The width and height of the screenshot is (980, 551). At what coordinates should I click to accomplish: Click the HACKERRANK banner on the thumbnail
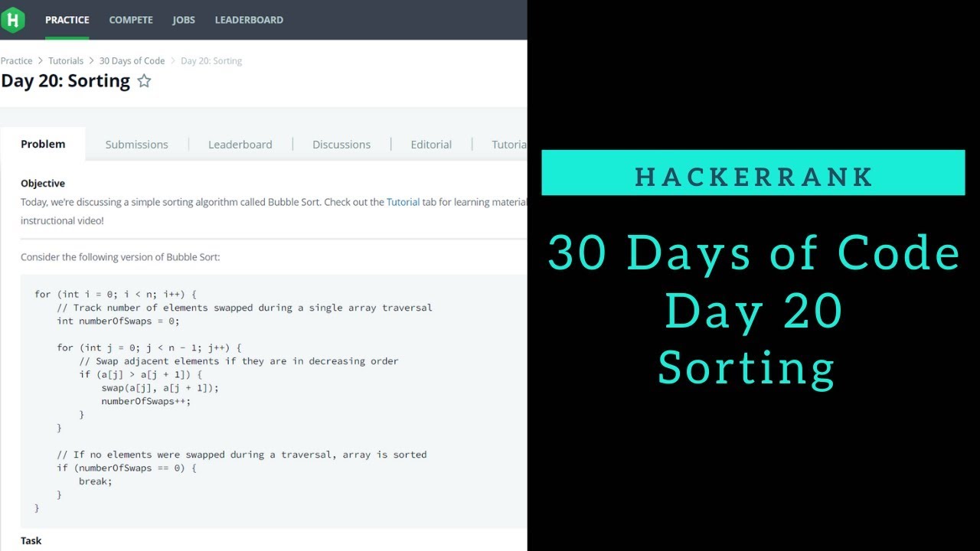click(x=753, y=173)
